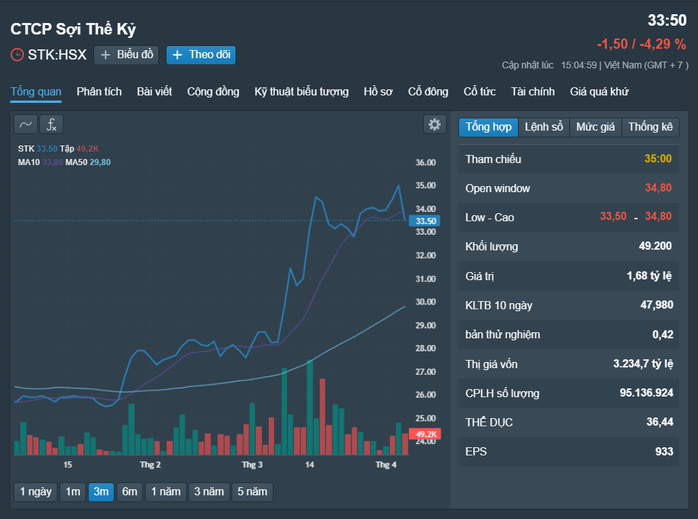Click the Thg 2 date axis label
The image size is (698, 519).
click(150, 465)
